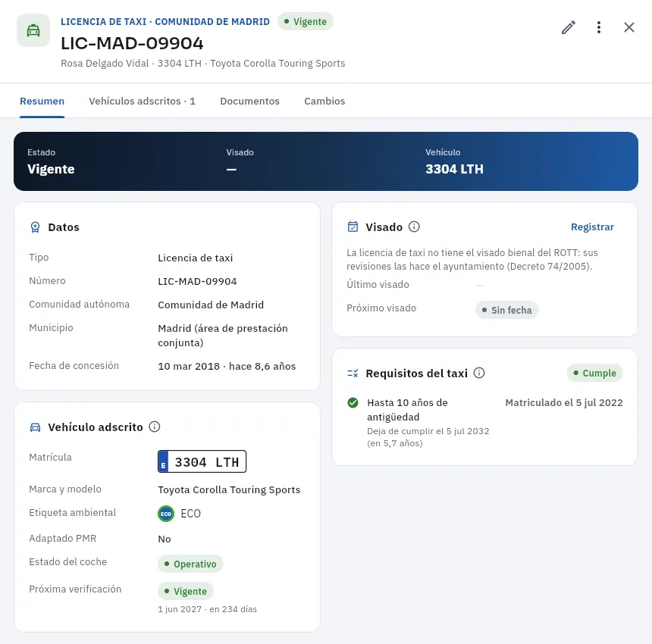Click the Cumple status pill
The height and width of the screenshot is (644, 652).
click(x=594, y=373)
